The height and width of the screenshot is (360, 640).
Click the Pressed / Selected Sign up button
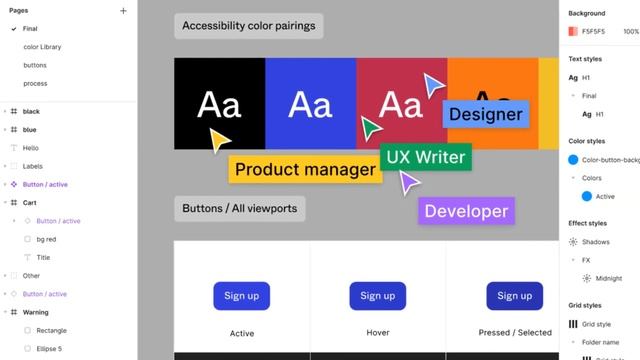point(515,296)
